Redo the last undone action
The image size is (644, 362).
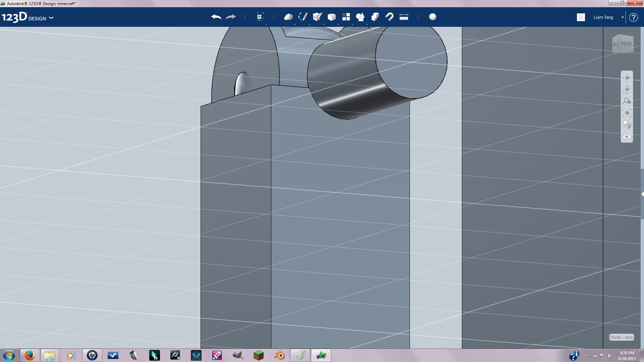[231, 17]
